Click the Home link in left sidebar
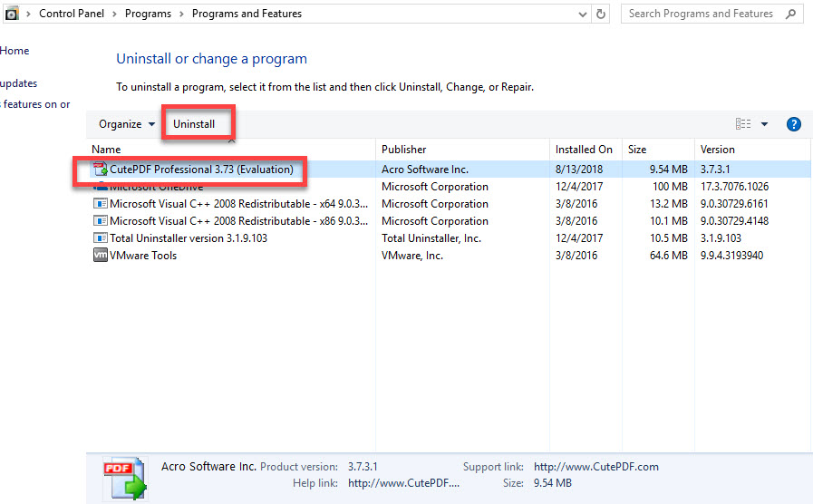 click(15, 50)
